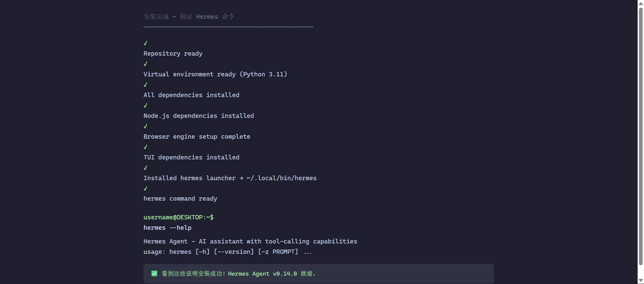Click the heading '安装完成 — 验证 Hermes 命令'
The width and height of the screenshot is (644, 284).
[189, 16]
